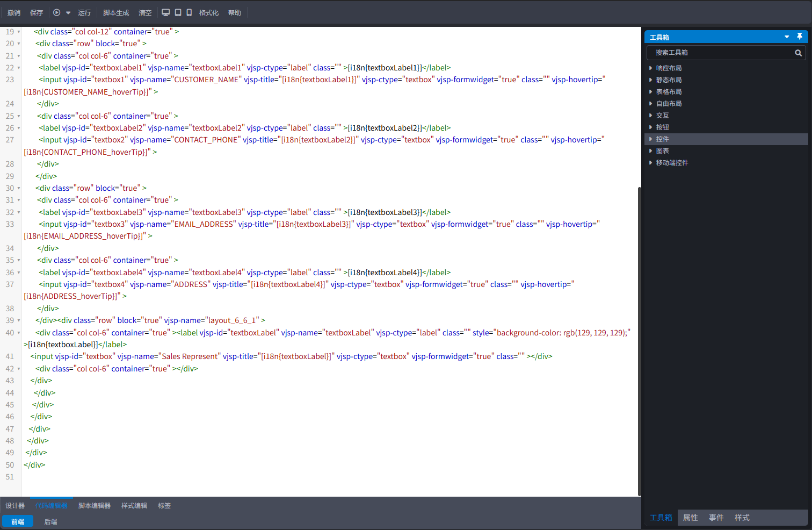The height and width of the screenshot is (530, 812).
Task: Click the run play-circle icon
Action: tap(56, 12)
